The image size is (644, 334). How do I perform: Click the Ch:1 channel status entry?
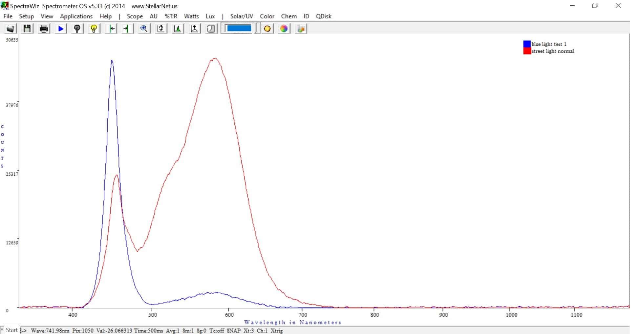coord(262,331)
